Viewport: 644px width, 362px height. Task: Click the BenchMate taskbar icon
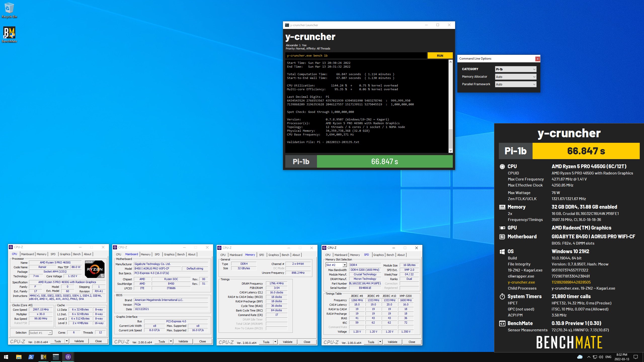tap(43, 357)
